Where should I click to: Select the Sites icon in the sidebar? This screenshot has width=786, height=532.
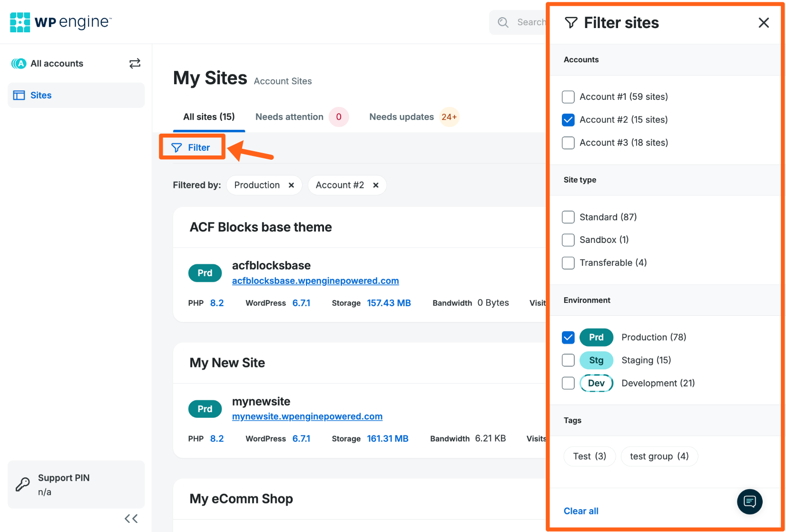tap(19, 95)
